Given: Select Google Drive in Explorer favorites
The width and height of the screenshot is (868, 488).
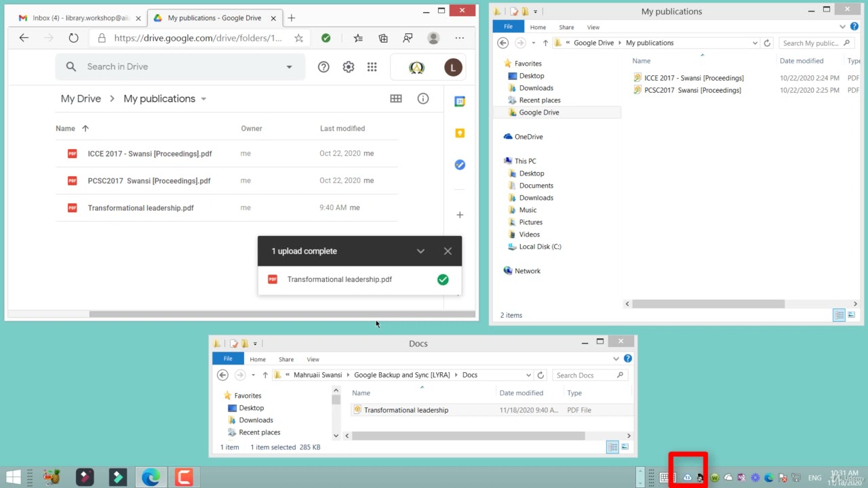Looking at the screenshot, I should (539, 113).
